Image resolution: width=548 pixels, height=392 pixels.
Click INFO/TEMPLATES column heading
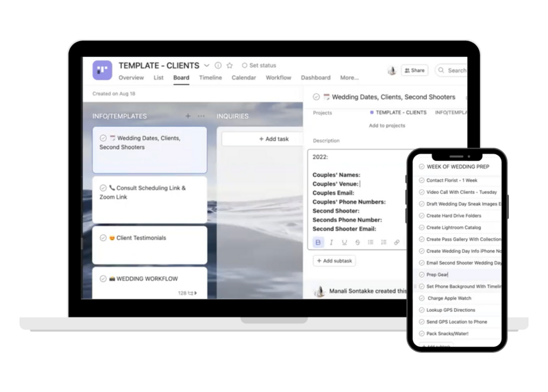click(x=119, y=116)
